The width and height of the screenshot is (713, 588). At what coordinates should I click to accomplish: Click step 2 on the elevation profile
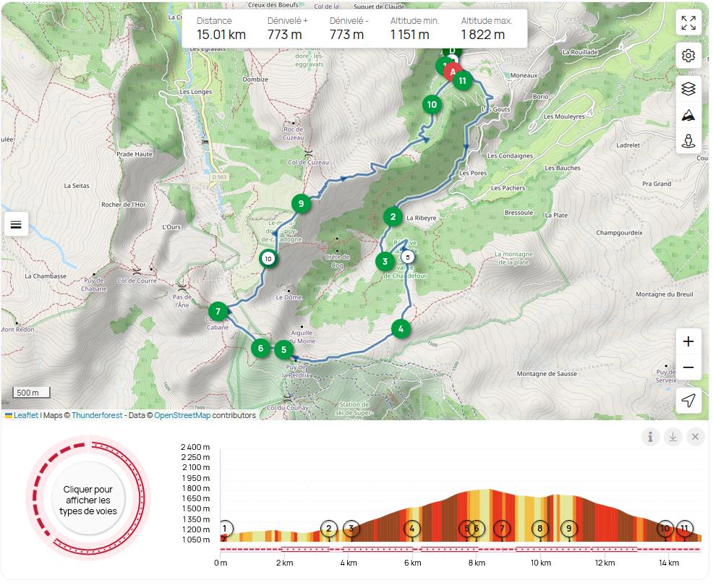coord(329,529)
